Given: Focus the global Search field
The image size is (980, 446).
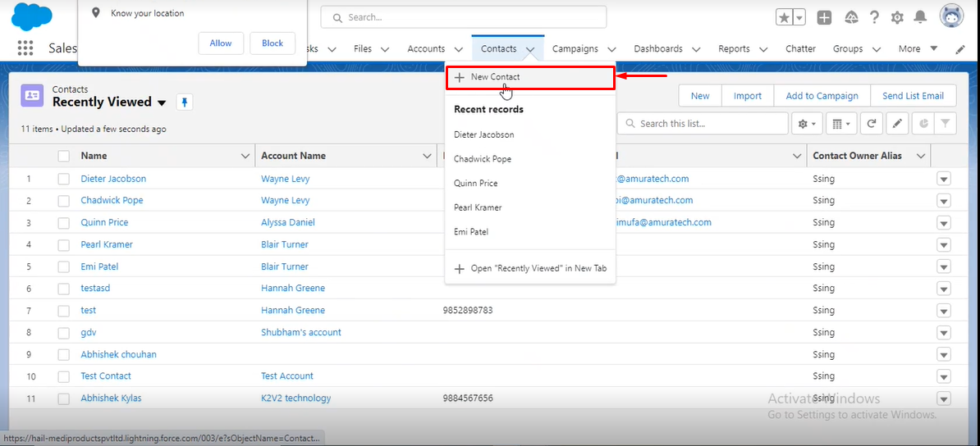Looking at the screenshot, I should point(464,17).
